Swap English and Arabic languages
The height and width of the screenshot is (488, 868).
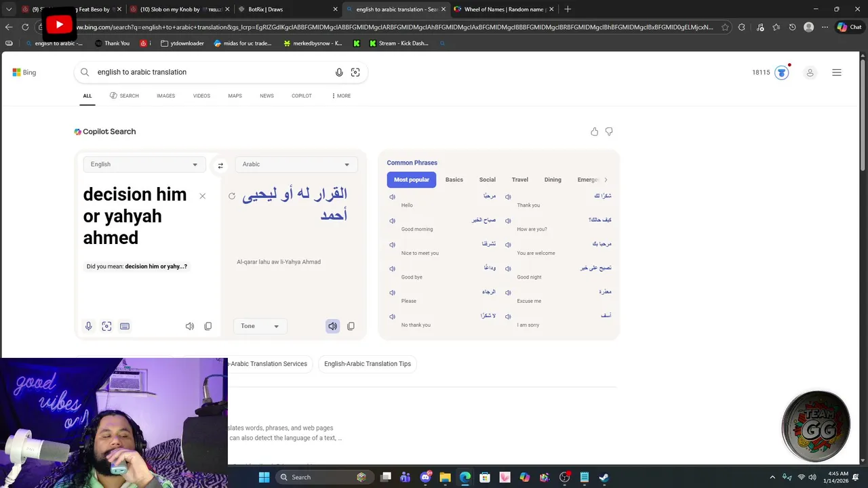220,165
